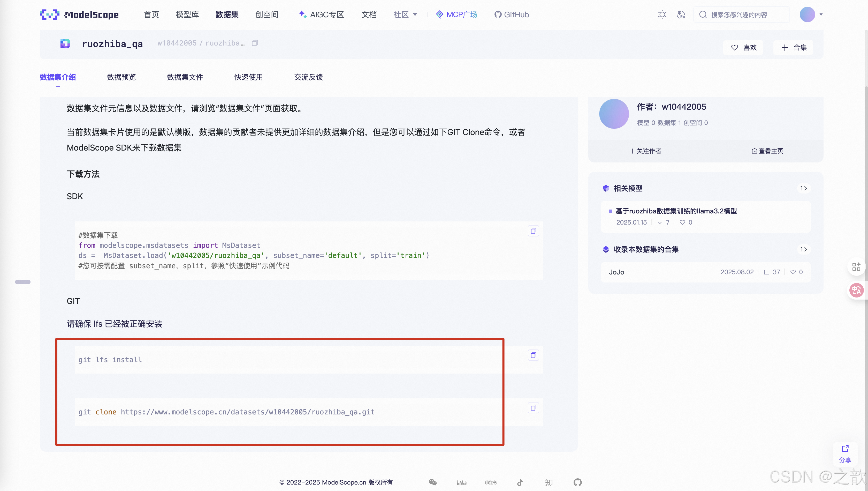This screenshot has width=868, height=491.
Task: Toggle the light/dark theme sun icon
Action: [x=662, y=14]
